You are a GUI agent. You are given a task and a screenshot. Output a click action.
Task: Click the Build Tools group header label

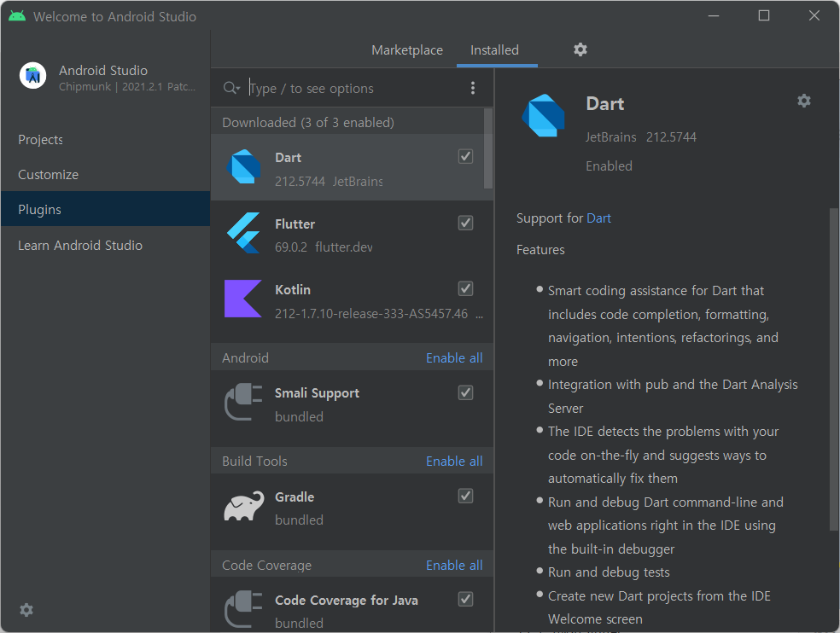[254, 461]
